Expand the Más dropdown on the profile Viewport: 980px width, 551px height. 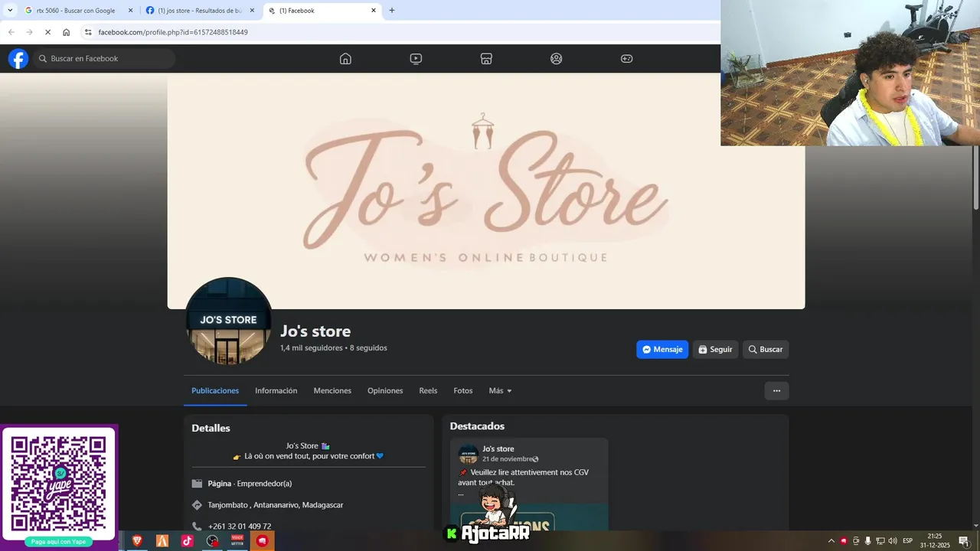pyautogui.click(x=501, y=391)
